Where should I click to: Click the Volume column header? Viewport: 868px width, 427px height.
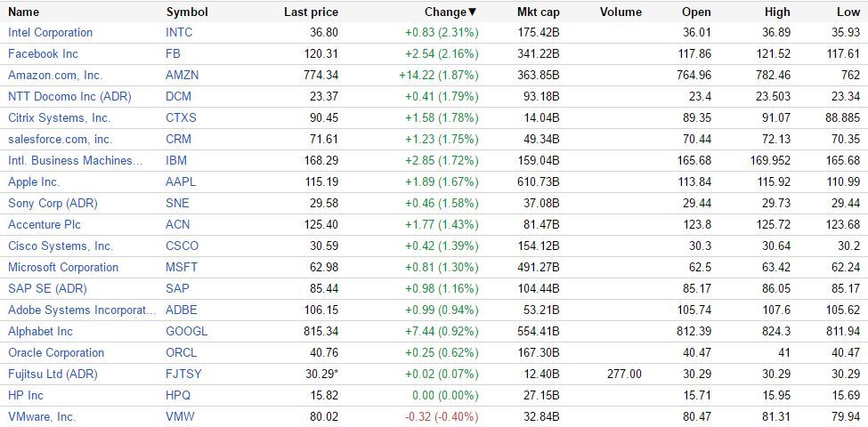tap(621, 12)
